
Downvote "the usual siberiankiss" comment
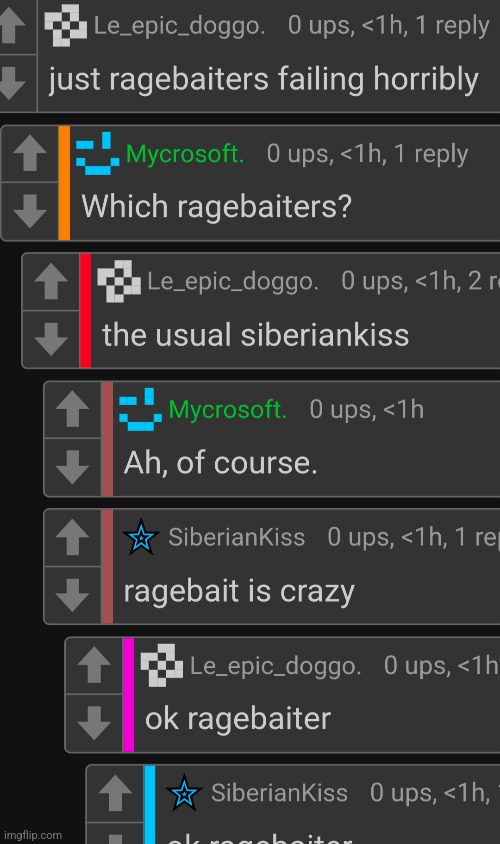pos(51,339)
